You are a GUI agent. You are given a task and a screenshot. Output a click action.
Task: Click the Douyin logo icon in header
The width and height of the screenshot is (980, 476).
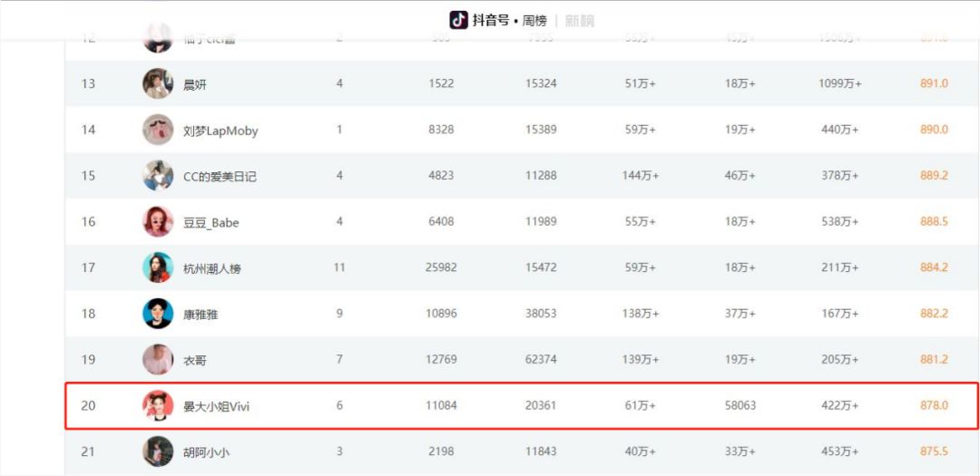(459, 20)
